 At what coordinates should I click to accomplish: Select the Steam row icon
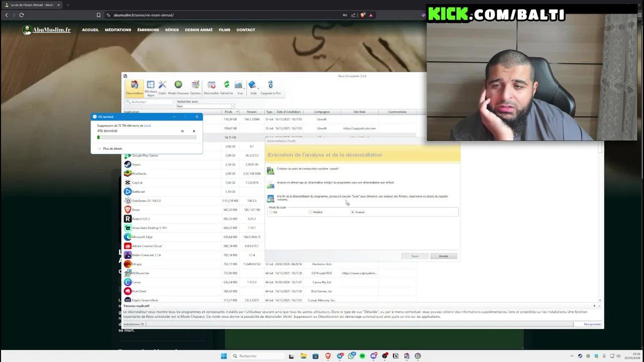click(128, 164)
